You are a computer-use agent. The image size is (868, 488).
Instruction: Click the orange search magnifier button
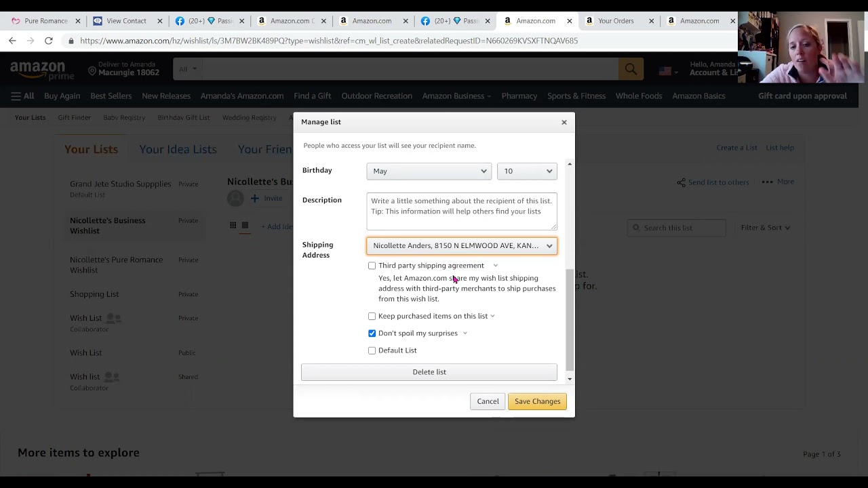tap(631, 69)
